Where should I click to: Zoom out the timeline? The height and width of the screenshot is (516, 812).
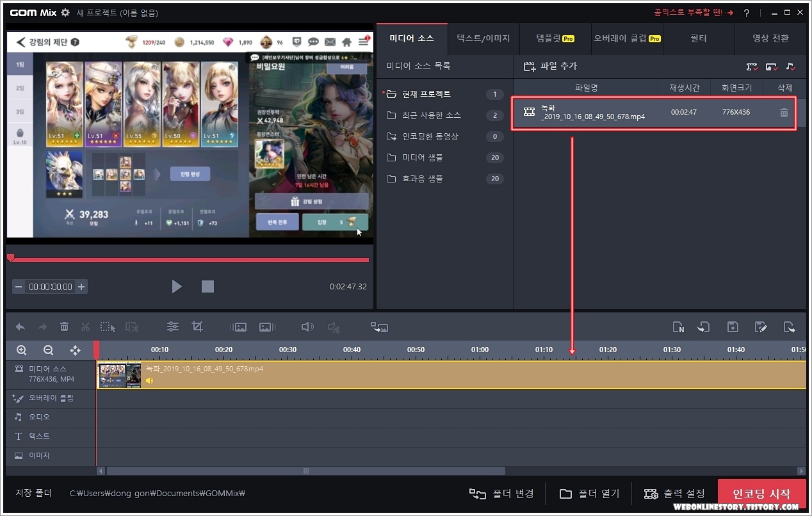click(48, 350)
